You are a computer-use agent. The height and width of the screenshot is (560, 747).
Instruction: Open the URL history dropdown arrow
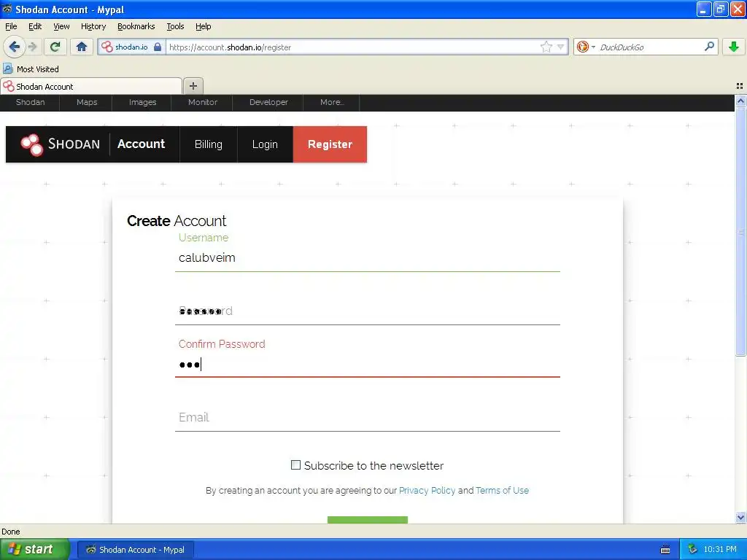pos(561,47)
